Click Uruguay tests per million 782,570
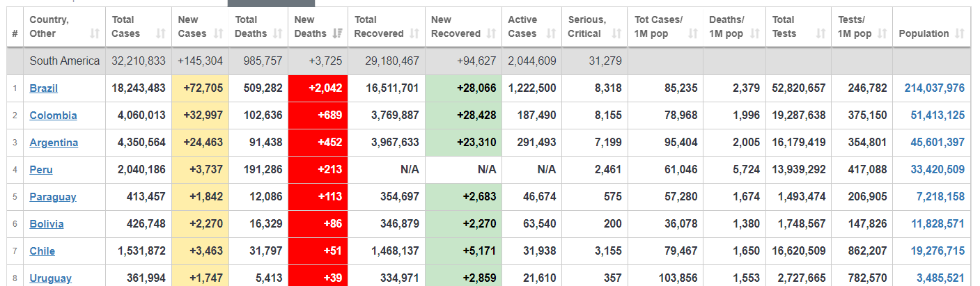Screen dimensions: 980x286 tap(868, 278)
